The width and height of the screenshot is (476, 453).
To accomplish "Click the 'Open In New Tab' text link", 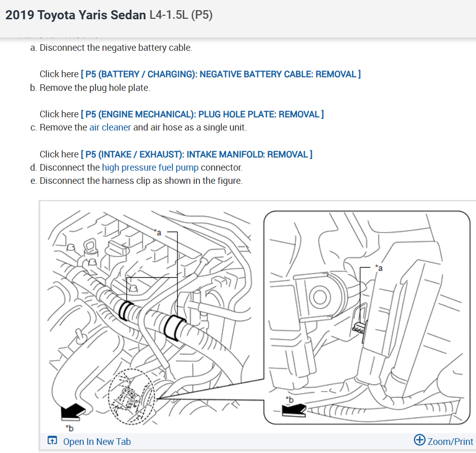I will point(97,441).
